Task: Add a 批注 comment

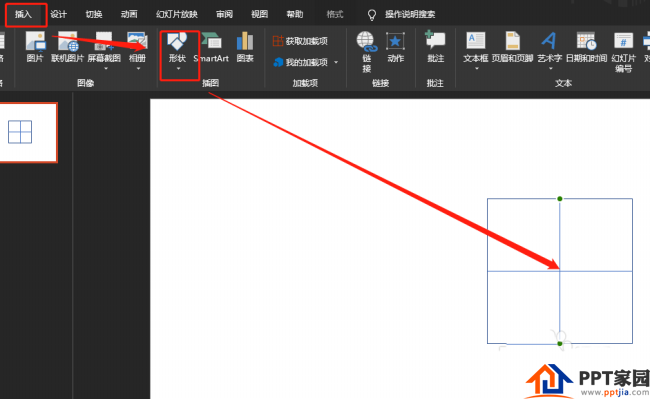Action: point(435,47)
